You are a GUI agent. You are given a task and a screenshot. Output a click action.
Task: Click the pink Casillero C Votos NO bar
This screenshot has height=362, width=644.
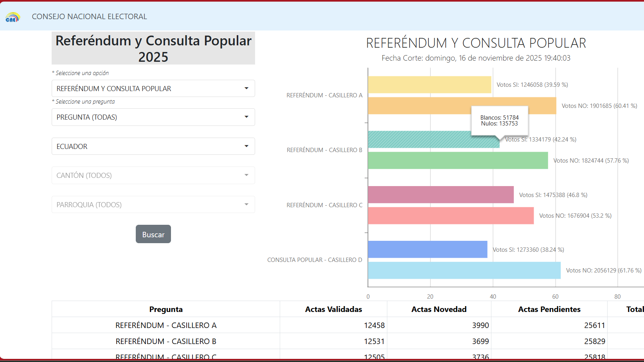(451, 216)
